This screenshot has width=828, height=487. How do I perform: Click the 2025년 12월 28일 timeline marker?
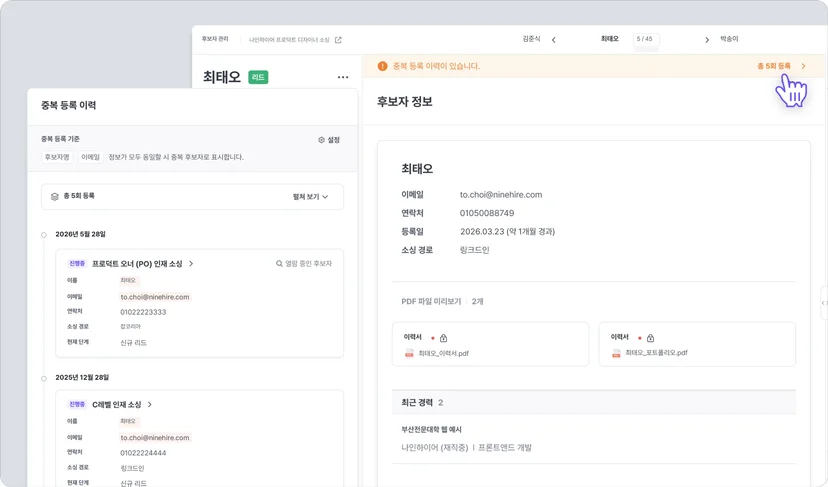click(44, 378)
